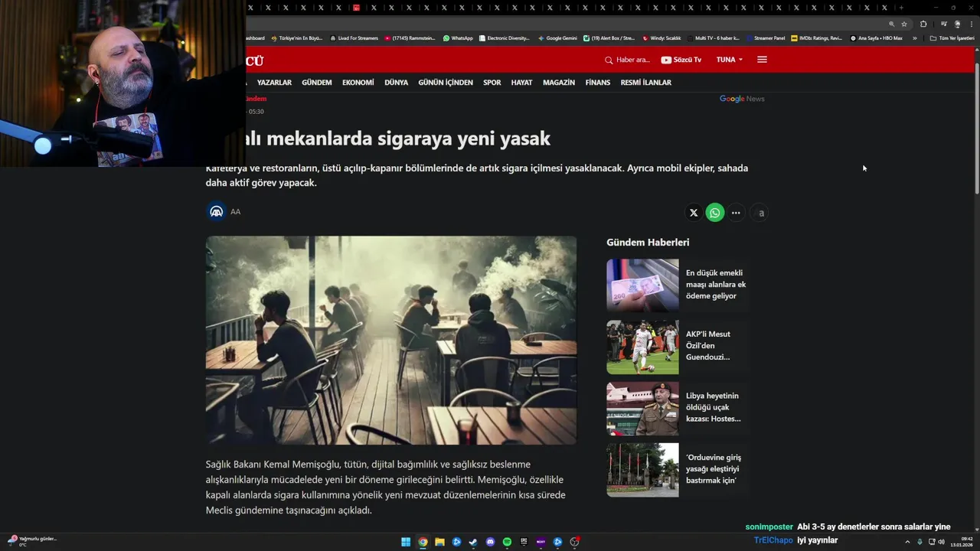980x551 pixels.
Task: Open the YAZARLAR menu section
Action: pos(274,83)
